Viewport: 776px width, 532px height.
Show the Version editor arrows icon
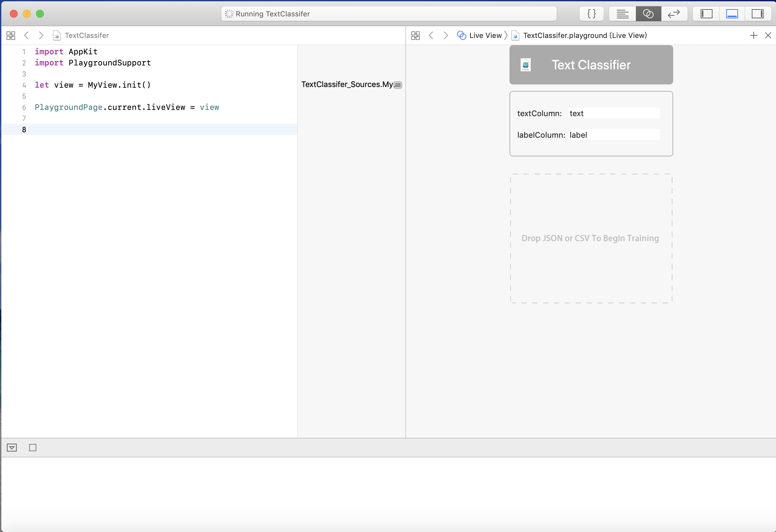[674, 14]
